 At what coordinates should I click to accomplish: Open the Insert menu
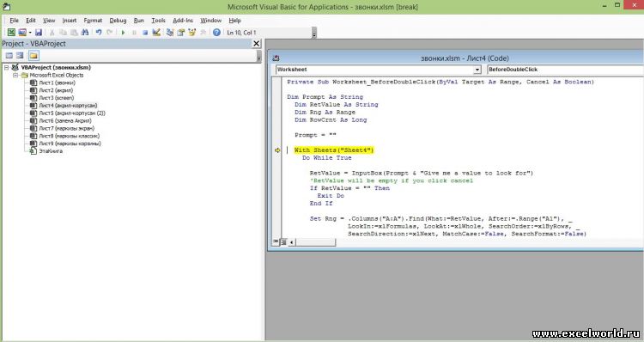pos(70,20)
